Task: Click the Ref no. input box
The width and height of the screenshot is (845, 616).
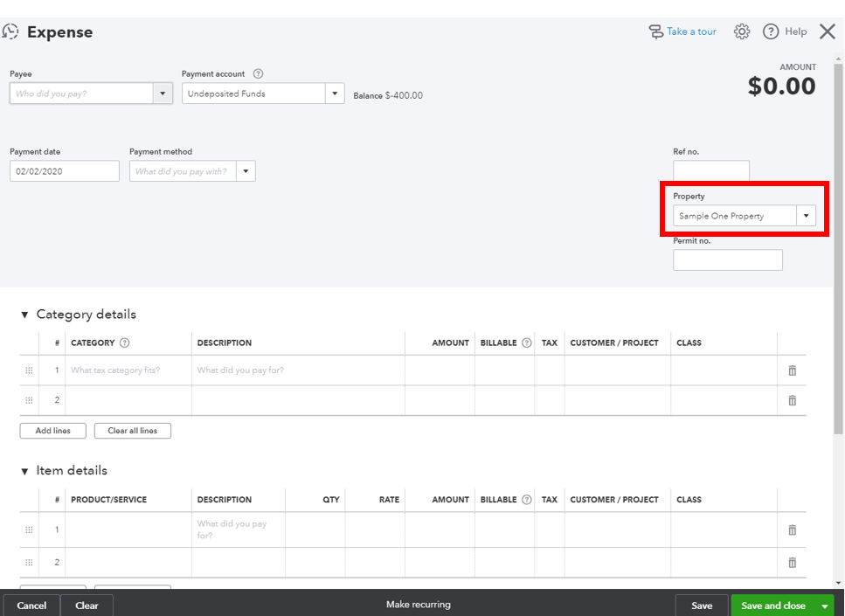Action: point(710,170)
